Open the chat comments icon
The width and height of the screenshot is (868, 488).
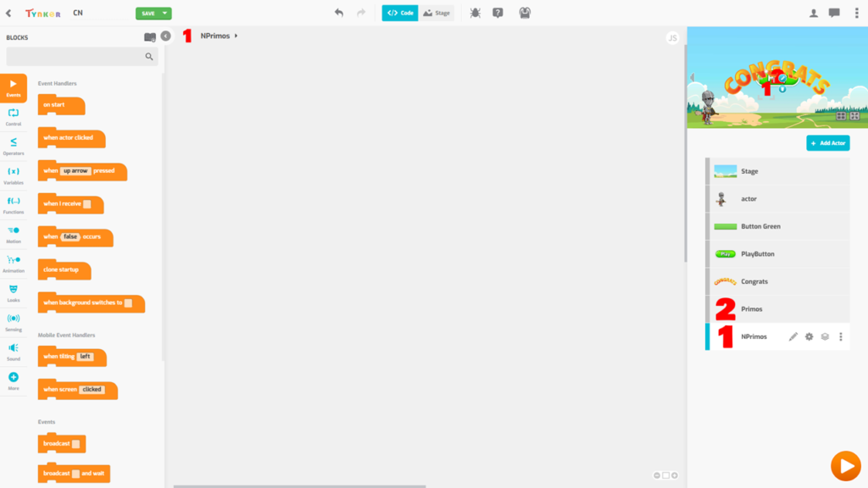[834, 13]
